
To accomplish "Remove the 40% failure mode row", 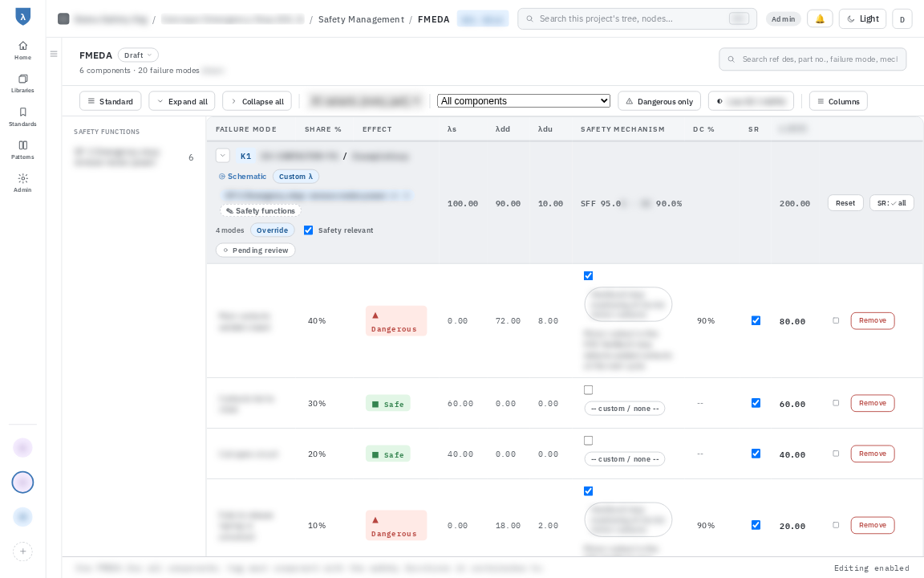I will tap(873, 321).
